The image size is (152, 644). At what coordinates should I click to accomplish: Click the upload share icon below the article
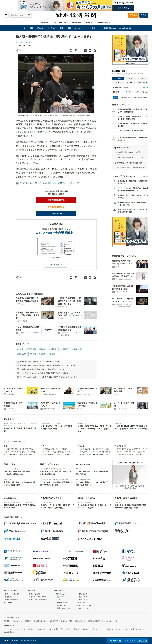pos(95,277)
